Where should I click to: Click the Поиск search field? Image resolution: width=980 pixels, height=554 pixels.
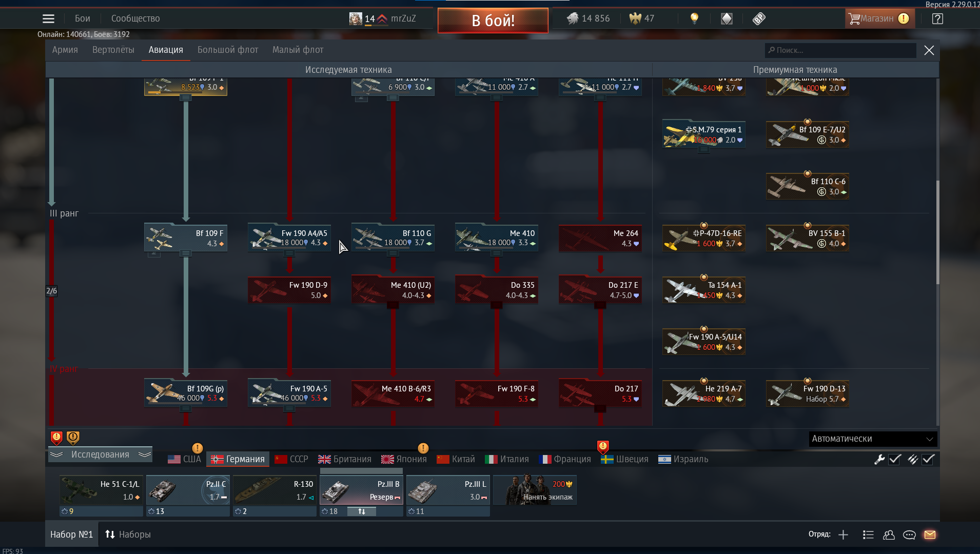[840, 50]
